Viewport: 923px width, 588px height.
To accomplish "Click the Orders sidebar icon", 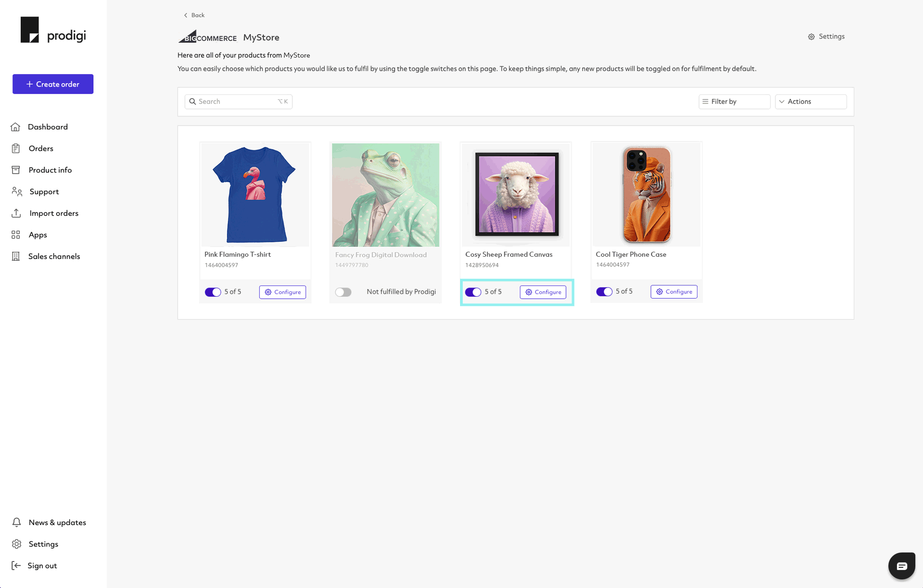I will pos(15,148).
